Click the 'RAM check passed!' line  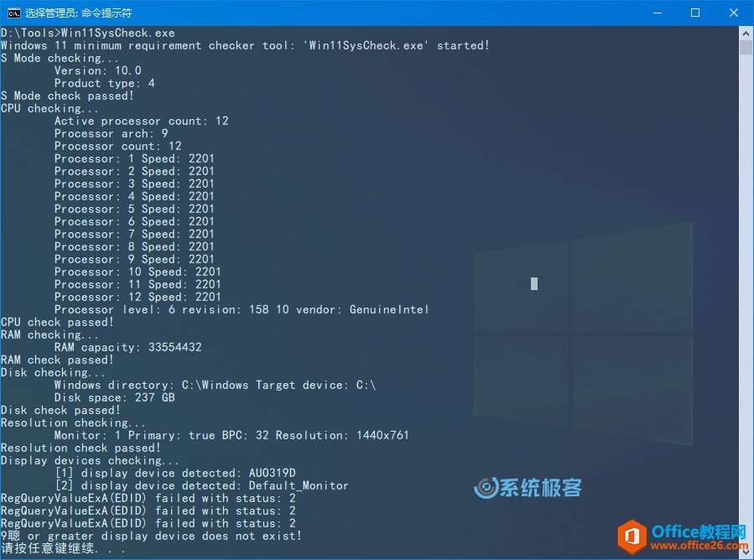(x=57, y=360)
